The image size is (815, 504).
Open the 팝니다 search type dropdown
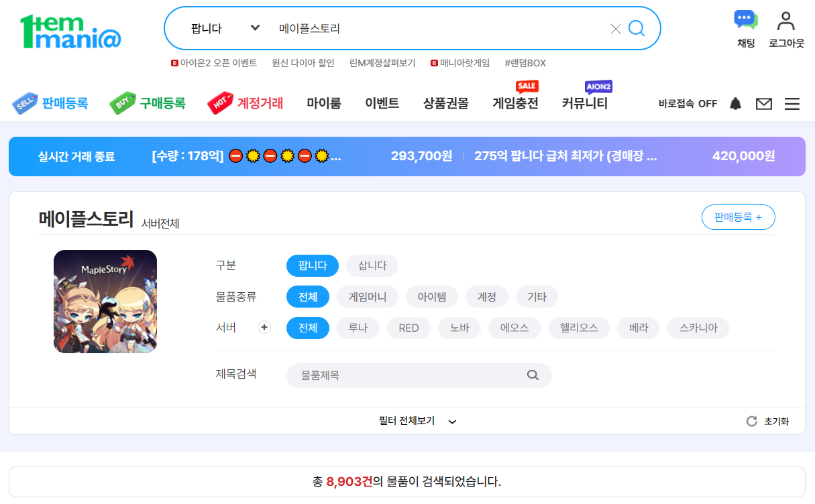[225, 29]
